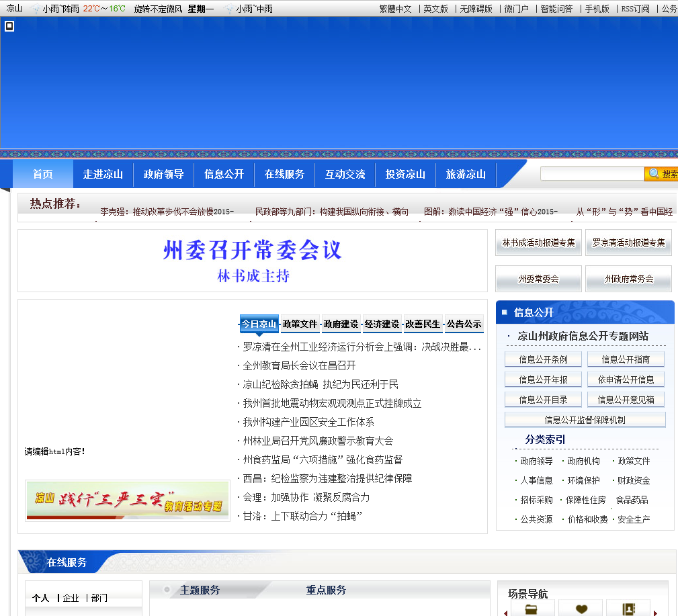Image resolution: width=678 pixels, height=616 pixels.
Task: Open the 政府领导 navigation menu
Action: coord(163,174)
